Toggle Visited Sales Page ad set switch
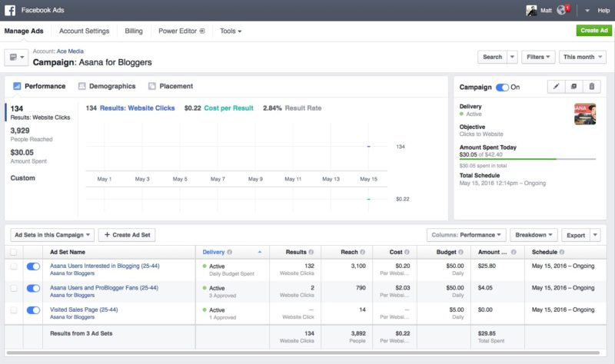615x364 pixels. (33, 310)
